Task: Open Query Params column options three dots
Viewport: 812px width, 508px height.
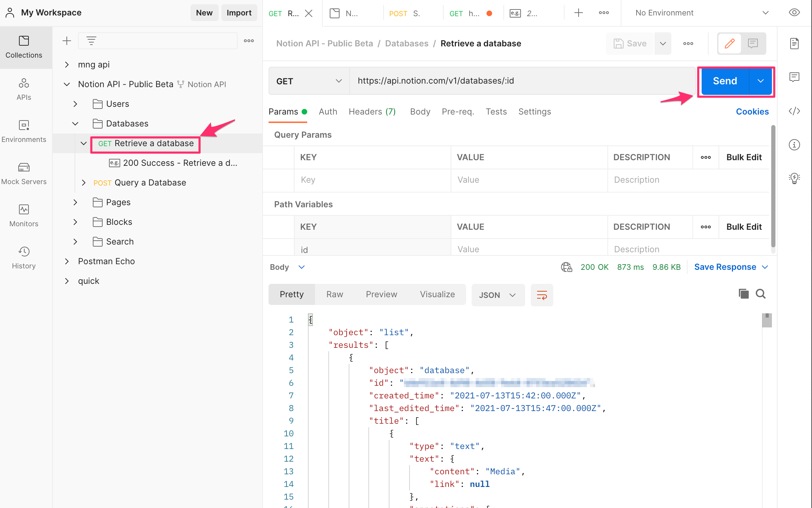Action: click(x=705, y=157)
